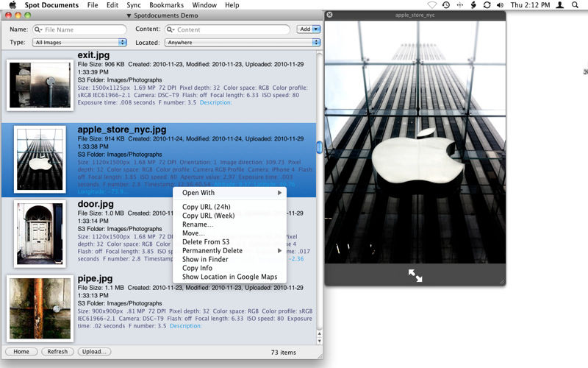This screenshot has height=368, width=588.
Task: Open the File menu
Action: (x=93, y=5)
